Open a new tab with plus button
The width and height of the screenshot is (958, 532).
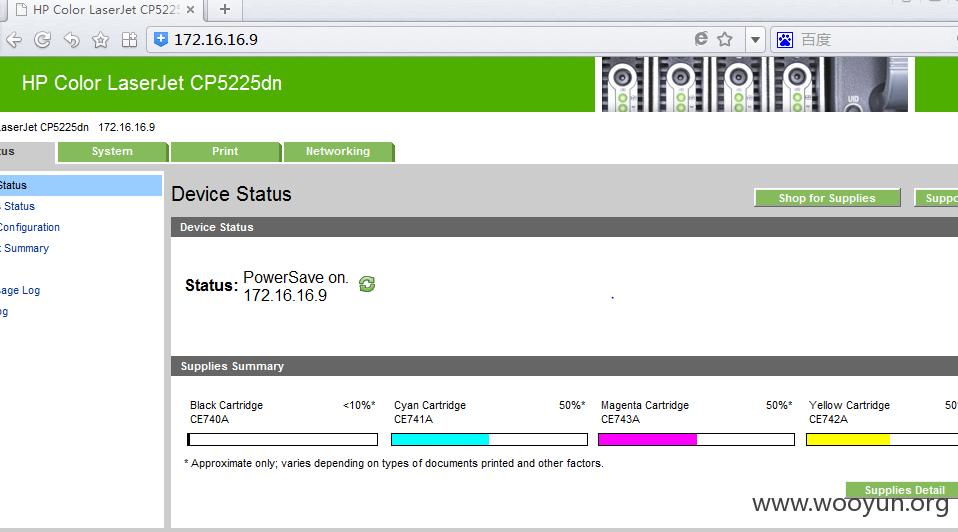(x=225, y=9)
